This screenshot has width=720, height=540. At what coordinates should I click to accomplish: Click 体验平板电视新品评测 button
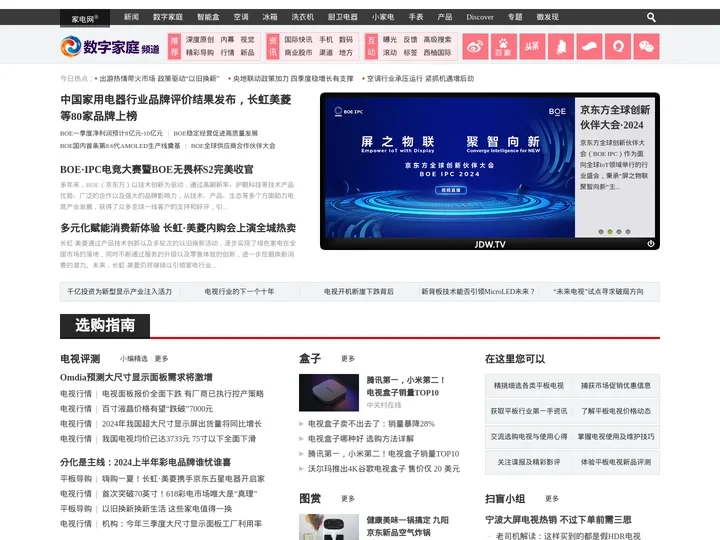[x=616, y=462]
